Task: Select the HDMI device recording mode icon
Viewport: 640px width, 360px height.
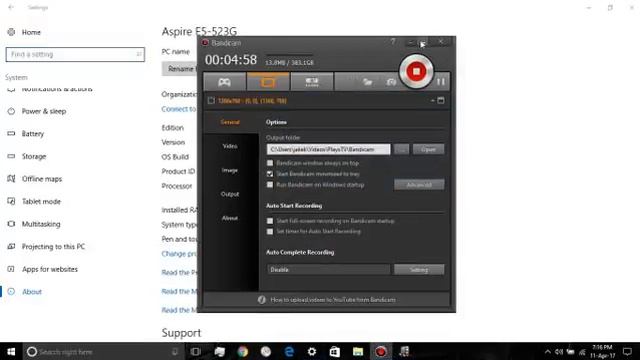Action: (312, 82)
